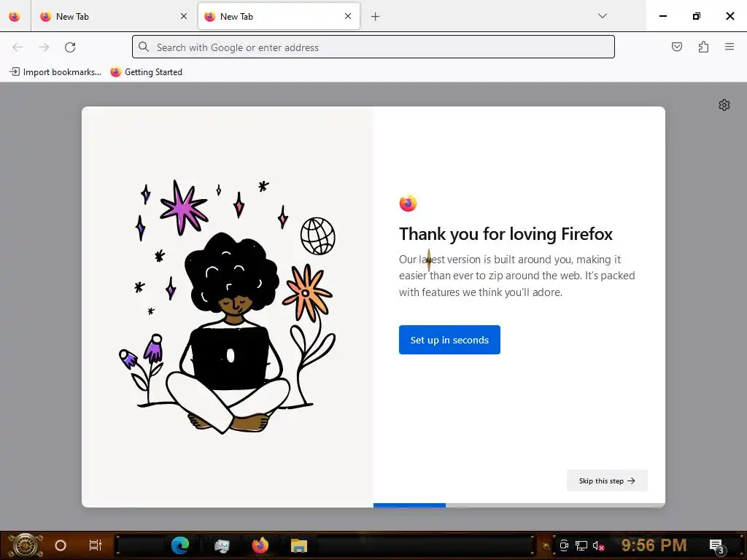Image resolution: width=747 pixels, height=560 pixels.
Task: Open the Windows Start steampunk button
Action: point(26,545)
